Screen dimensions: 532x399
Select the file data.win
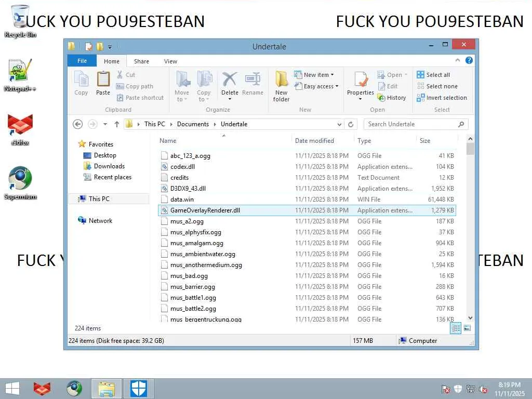pyautogui.click(x=307, y=199)
